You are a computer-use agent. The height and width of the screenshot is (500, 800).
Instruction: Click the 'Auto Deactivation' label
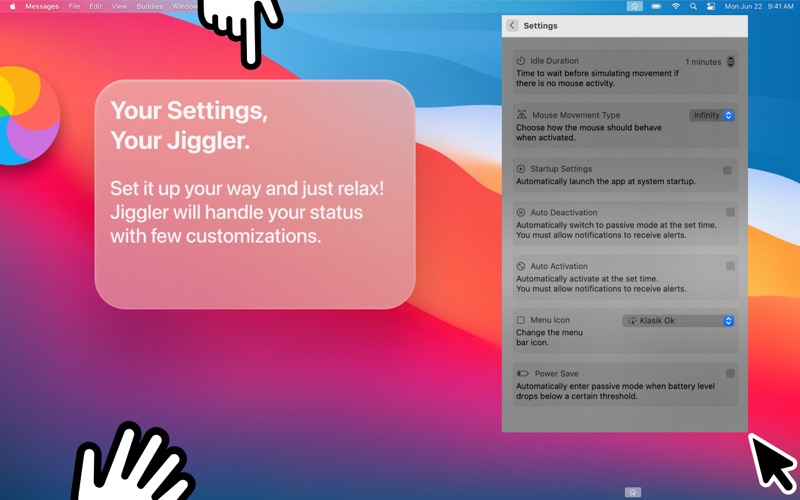click(x=563, y=212)
